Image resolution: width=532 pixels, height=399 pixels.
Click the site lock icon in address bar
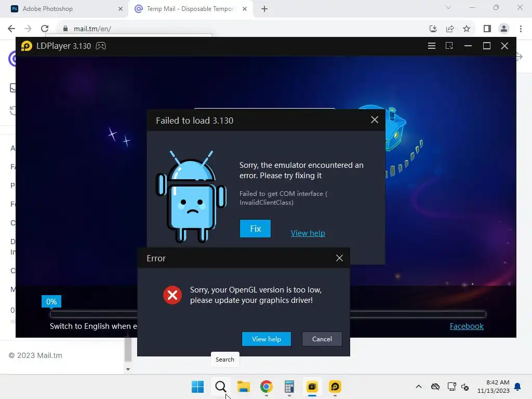65,29
